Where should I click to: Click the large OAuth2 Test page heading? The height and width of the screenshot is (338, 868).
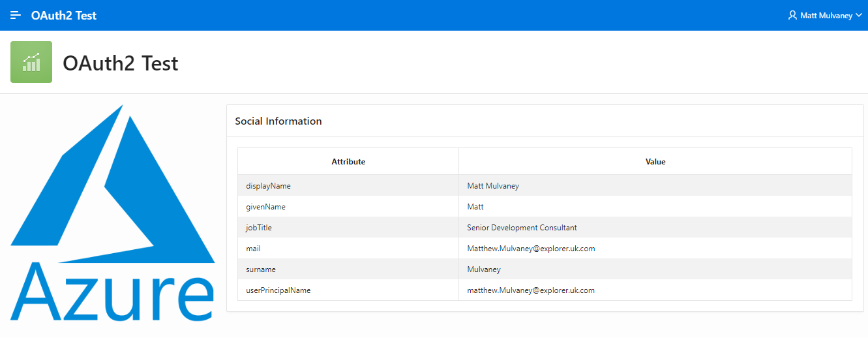pos(121,63)
